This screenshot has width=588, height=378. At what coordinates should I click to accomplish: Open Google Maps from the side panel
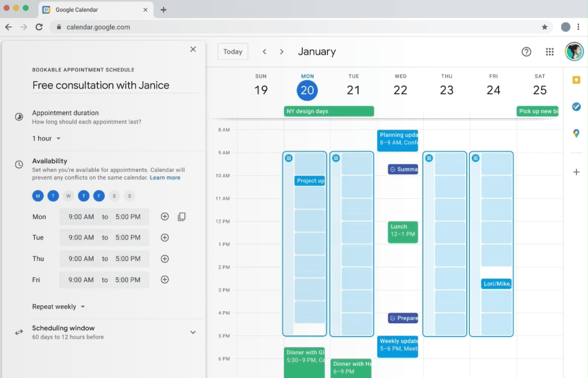576,133
